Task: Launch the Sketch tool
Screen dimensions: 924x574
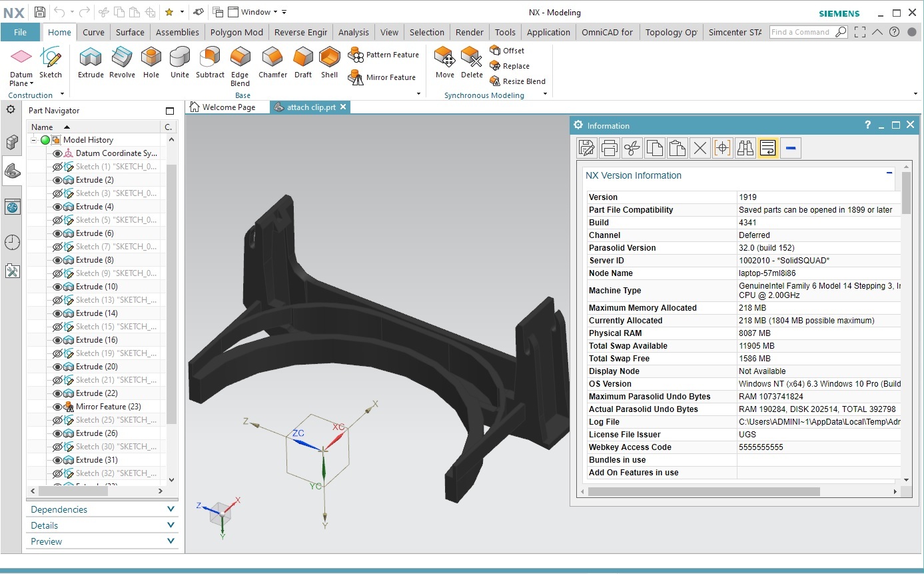Action: pos(51,63)
